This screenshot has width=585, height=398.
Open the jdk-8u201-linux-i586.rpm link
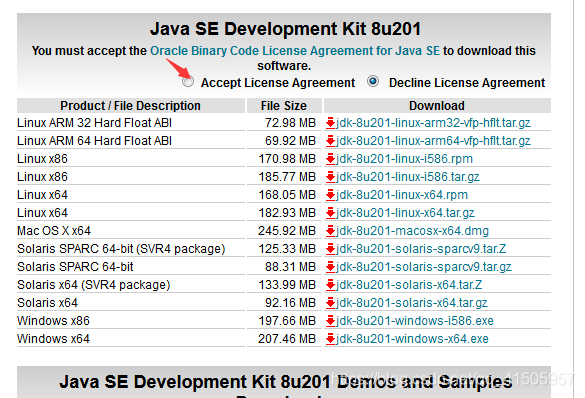(404, 159)
